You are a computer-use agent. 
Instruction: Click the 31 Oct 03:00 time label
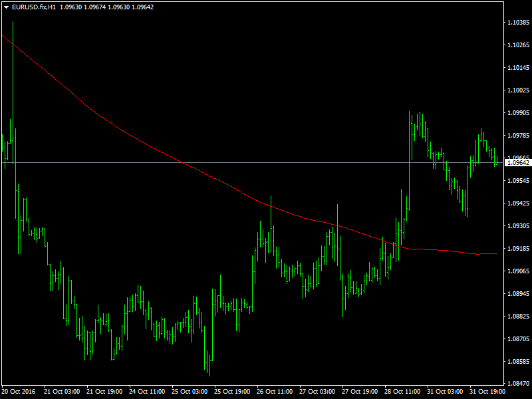coord(445,392)
